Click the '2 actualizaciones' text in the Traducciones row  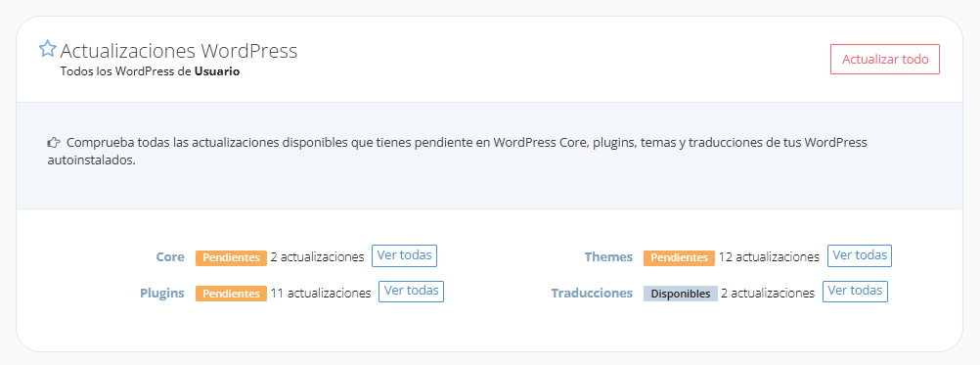(768, 294)
